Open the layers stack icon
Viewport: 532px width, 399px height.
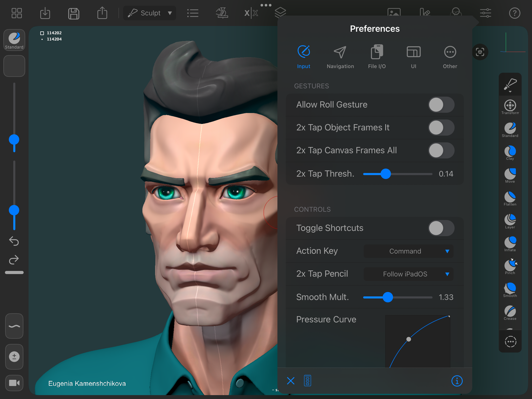point(280,12)
